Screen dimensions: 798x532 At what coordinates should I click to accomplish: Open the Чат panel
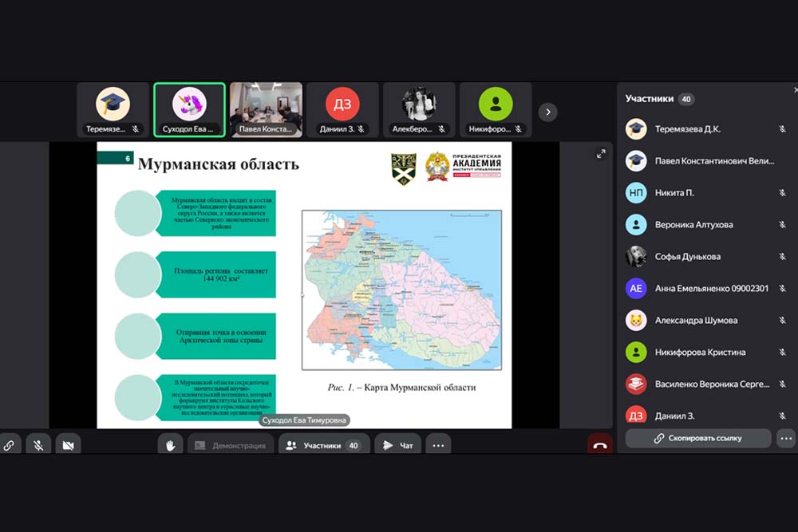(x=397, y=445)
